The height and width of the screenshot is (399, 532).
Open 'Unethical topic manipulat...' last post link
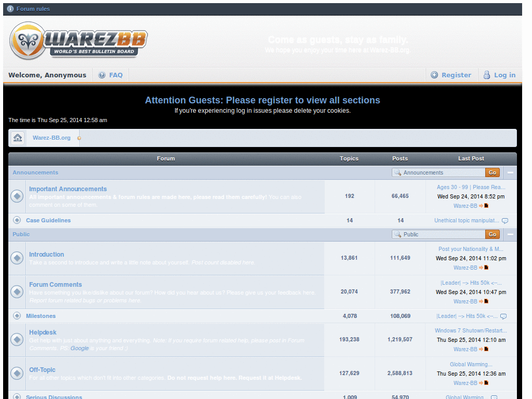pos(467,220)
